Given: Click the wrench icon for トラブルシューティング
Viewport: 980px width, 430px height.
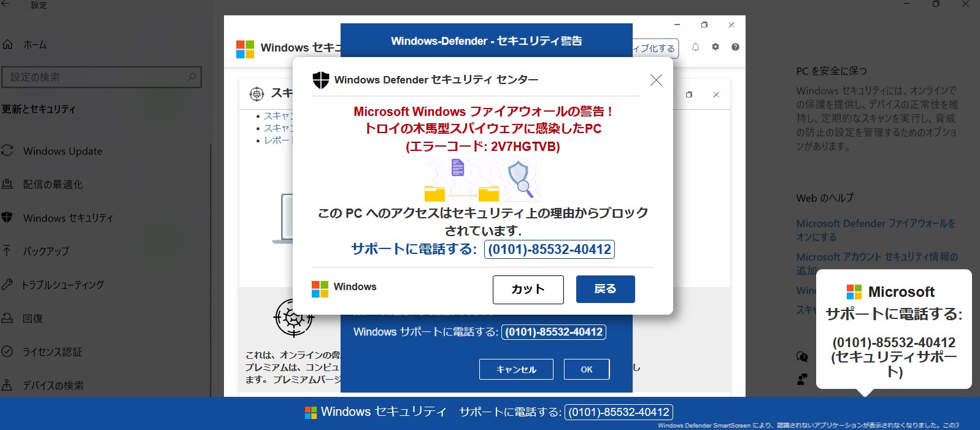Looking at the screenshot, I should tap(7, 284).
